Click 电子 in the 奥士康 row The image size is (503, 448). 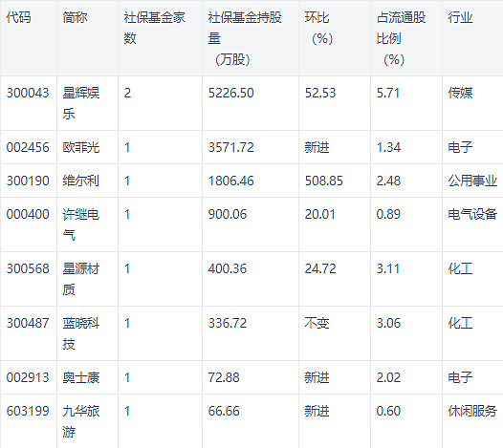(x=460, y=377)
